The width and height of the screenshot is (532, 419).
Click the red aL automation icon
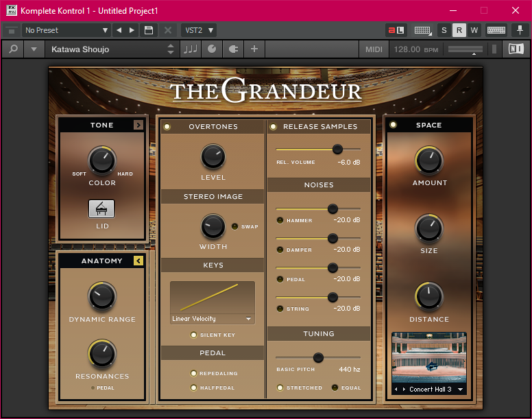click(396, 30)
